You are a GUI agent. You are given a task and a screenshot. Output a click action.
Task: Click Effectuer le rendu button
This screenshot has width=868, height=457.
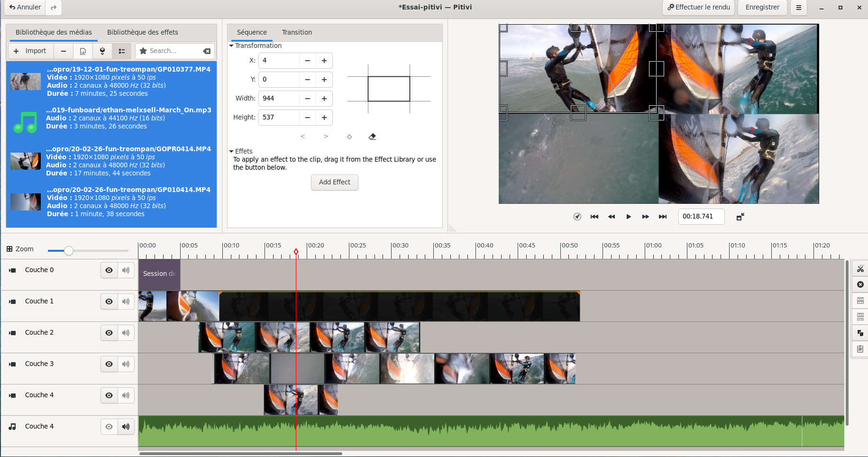(x=698, y=8)
